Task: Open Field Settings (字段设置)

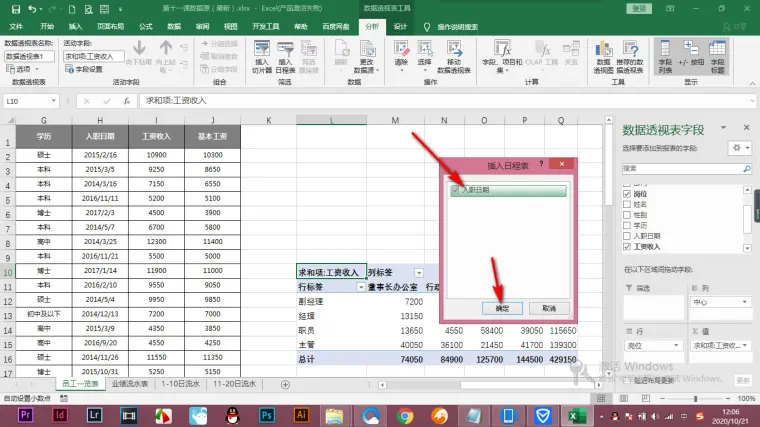Action: [x=84, y=69]
